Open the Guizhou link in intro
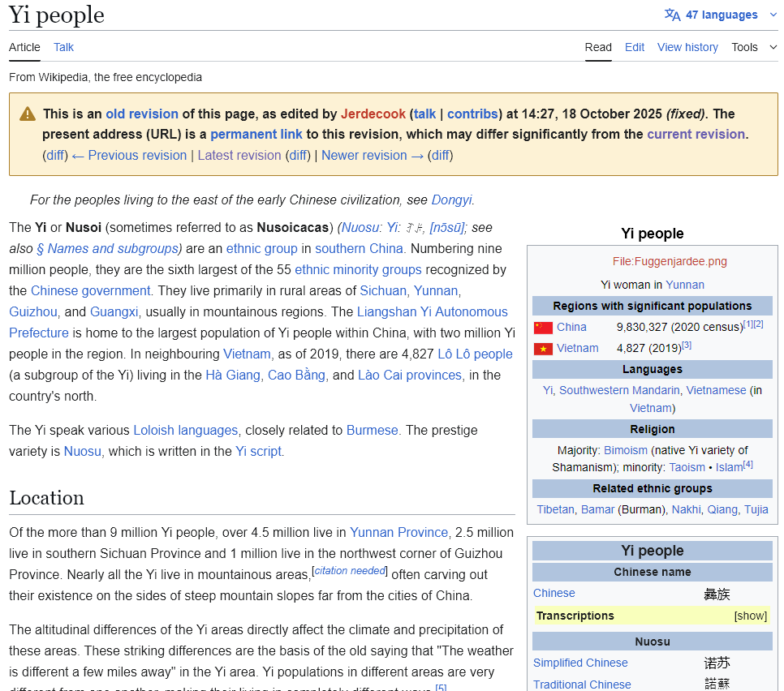Screen dimensions: 784x691 [33, 311]
